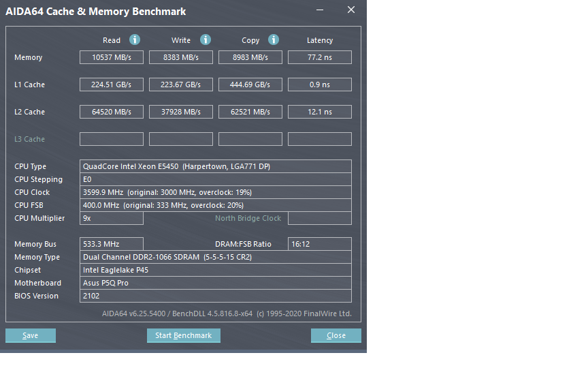This screenshot has width=588, height=368.
Task: Click the CPU FSB 400.0 MHz field
Action: coord(216,205)
